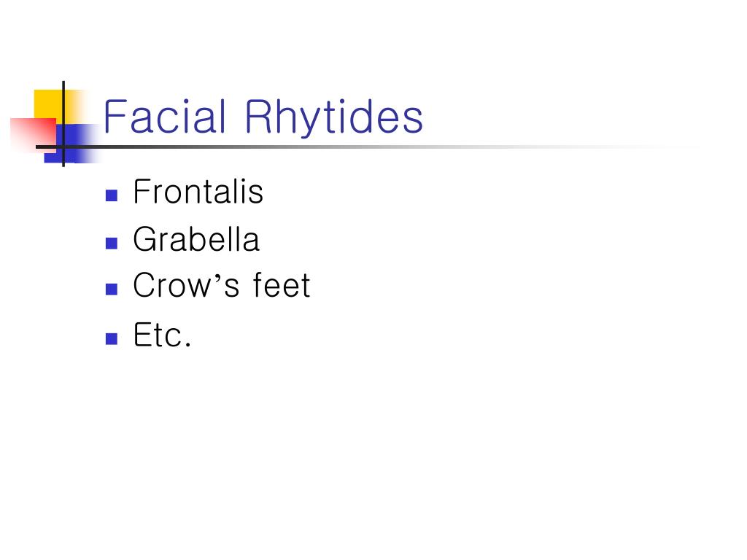Click the word 'feet' in third bullet
This screenshot has width=747, height=560.
[x=282, y=285]
